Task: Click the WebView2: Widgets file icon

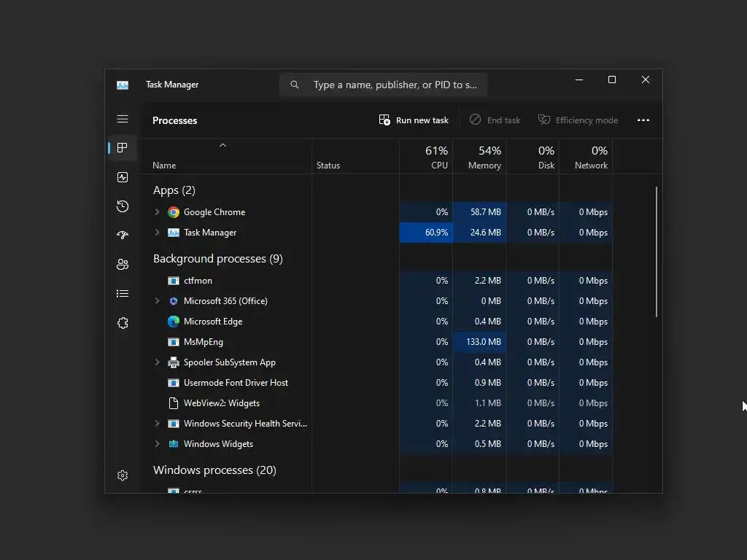Action: coord(174,403)
